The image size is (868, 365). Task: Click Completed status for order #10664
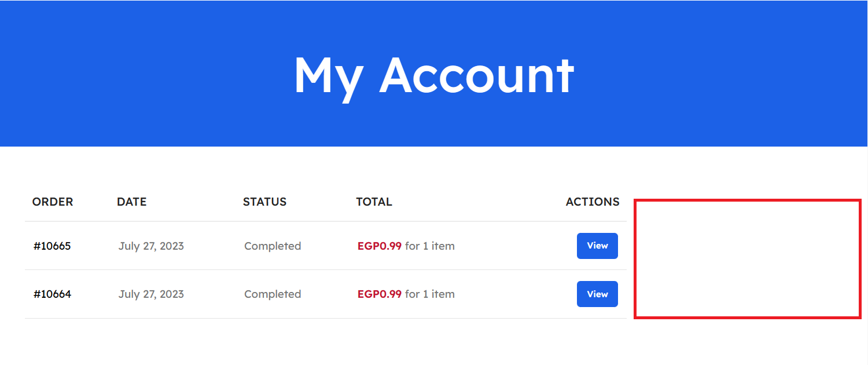point(273,294)
